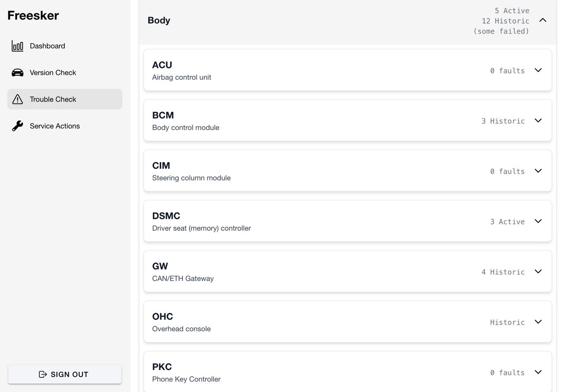Expand the CIM steering column module chevron
This screenshot has height=392, width=564.
538,171
